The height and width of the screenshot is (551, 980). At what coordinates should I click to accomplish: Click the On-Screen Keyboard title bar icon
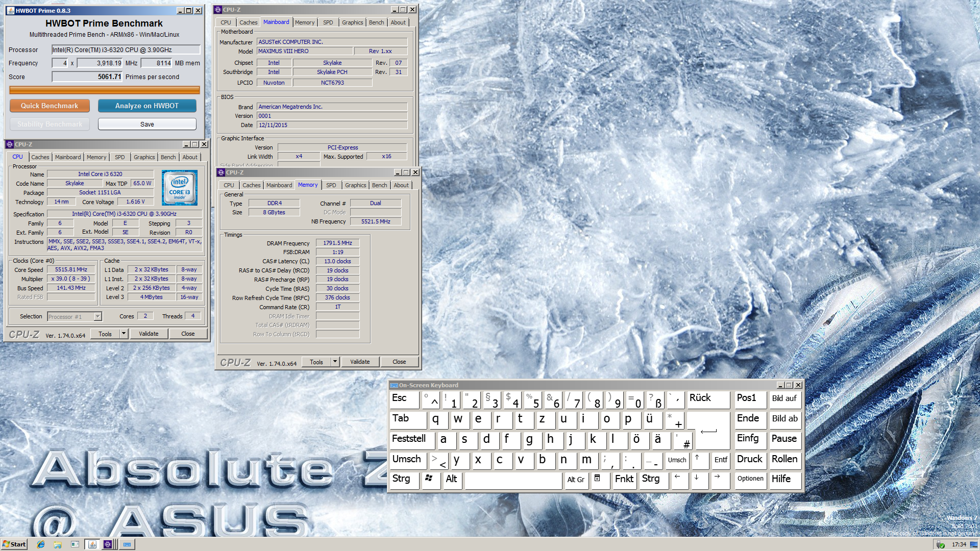coord(394,385)
